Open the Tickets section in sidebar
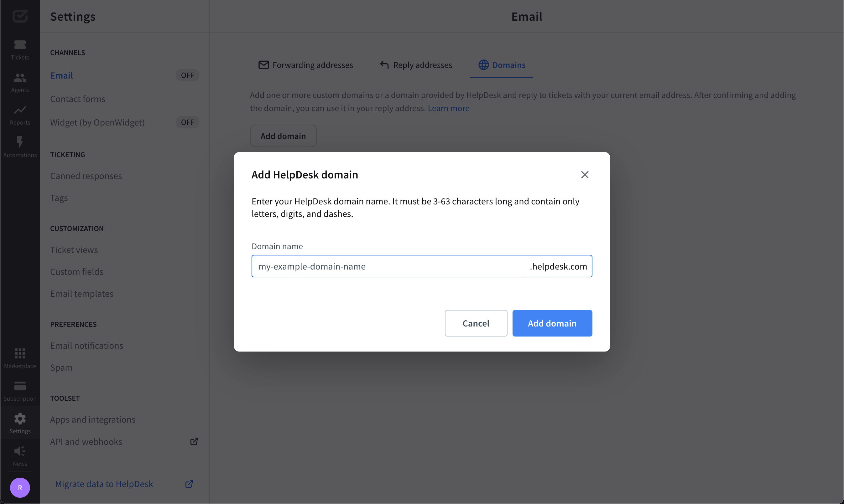The height and width of the screenshot is (504, 844). tap(20, 49)
